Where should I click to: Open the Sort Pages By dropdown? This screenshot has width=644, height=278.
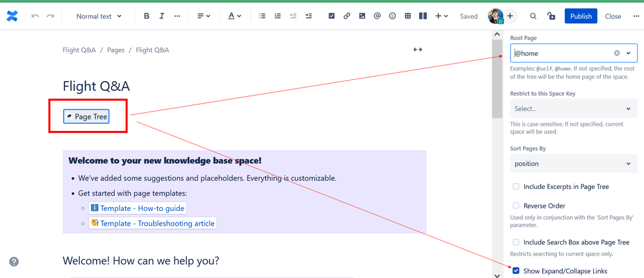click(x=574, y=164)
